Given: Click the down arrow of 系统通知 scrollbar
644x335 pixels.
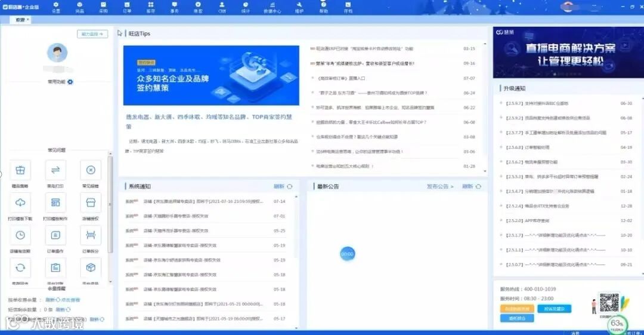Looking at the screenshot, I should (x=296, y=328).
